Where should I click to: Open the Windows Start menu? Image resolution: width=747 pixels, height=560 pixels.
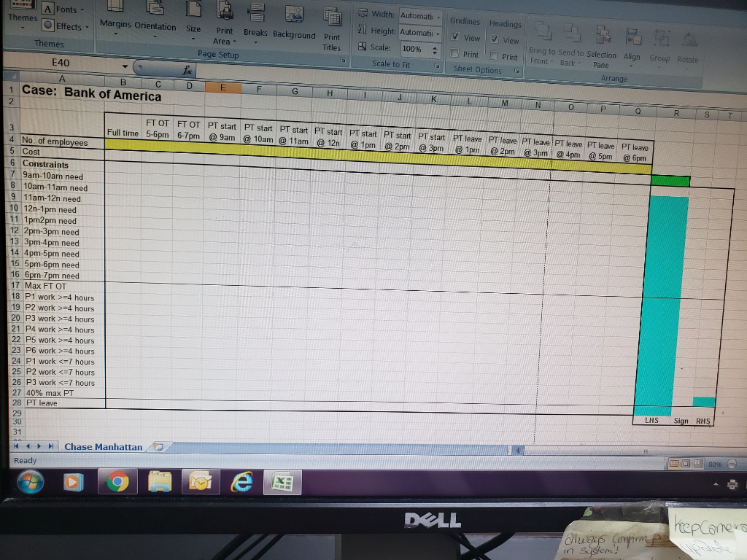click(30, 481)
